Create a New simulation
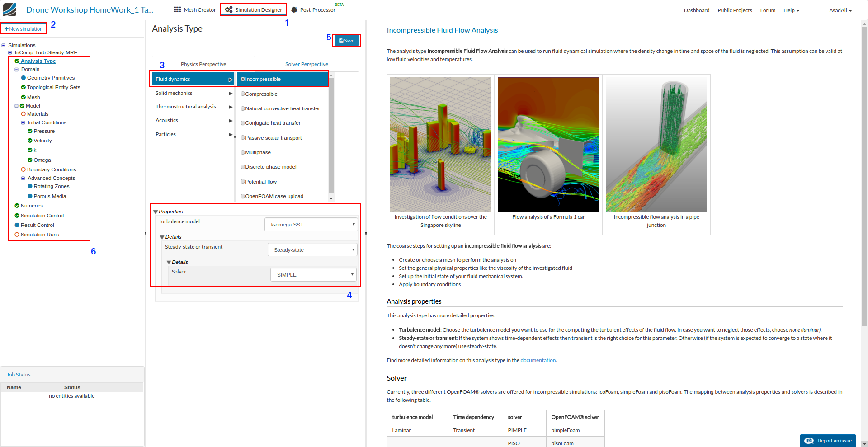The height and width of the screenshot is (447, 868). point(24,29)
